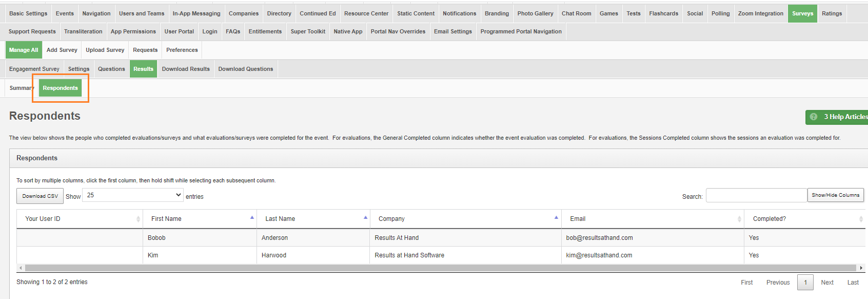Select page 1 pagination button
This screenshot has width=868, height=299.
pos(805,283)
